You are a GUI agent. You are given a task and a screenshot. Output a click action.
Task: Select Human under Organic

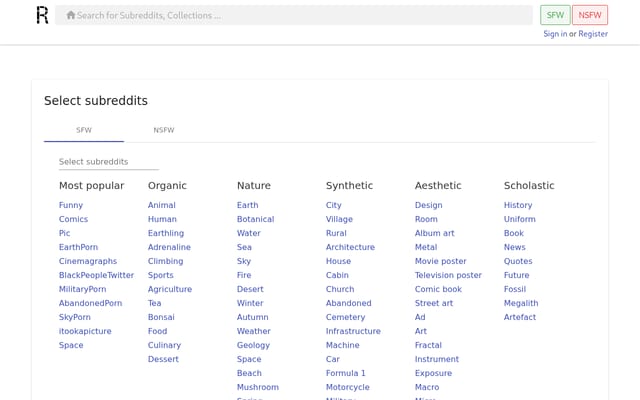(162, 219)
